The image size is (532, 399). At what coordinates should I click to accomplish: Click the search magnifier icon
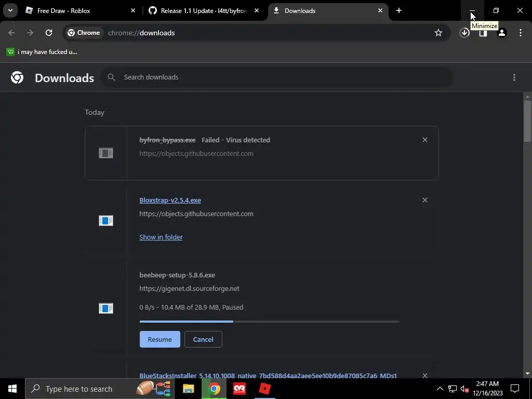click(x=111, y=77)
